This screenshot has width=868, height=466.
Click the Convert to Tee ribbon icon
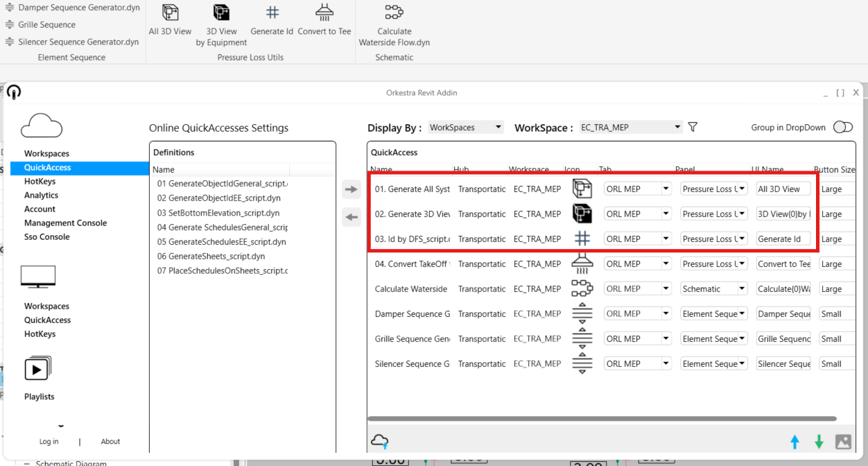324,12
